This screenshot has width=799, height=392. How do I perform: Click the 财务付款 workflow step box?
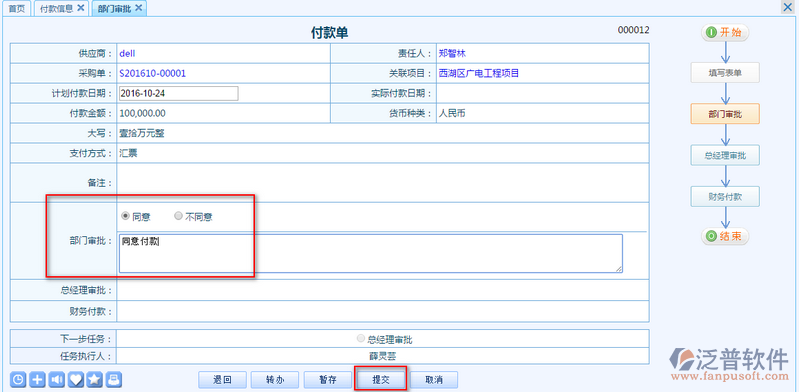725,196
